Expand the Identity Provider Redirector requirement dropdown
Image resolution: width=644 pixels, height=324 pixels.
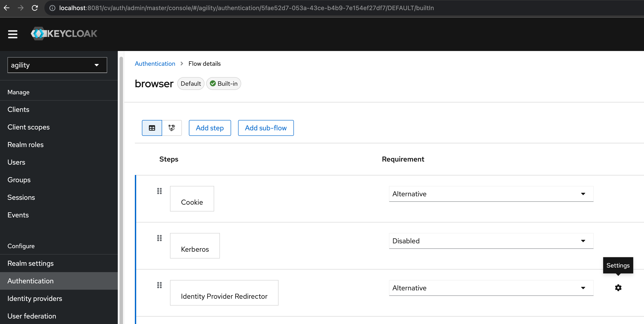tap(583, 288)
